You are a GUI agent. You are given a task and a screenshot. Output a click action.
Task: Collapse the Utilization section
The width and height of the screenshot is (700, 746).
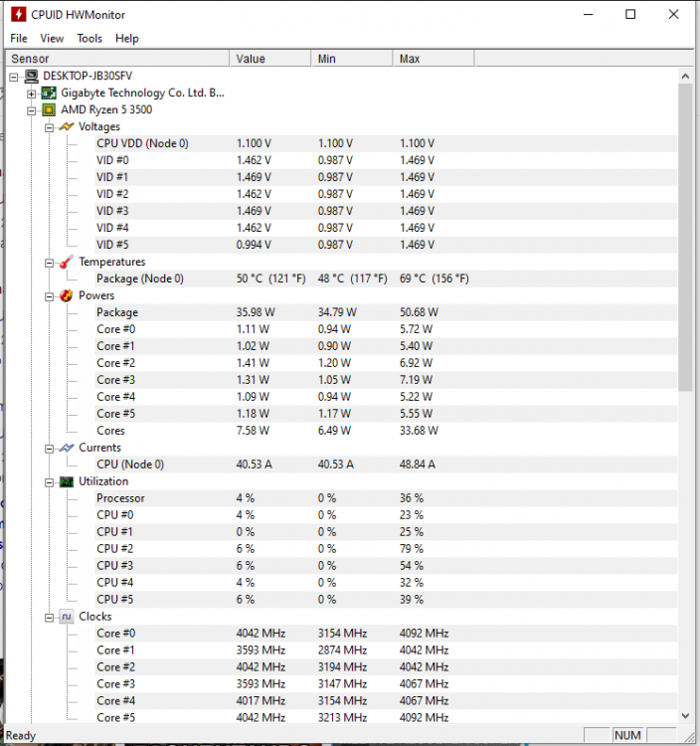click(49, 482)
